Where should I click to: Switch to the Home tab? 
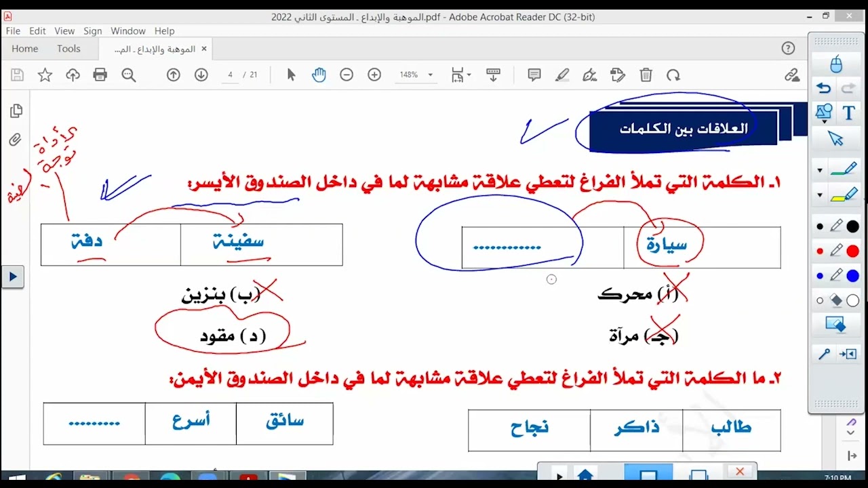[x=25, y=49]
